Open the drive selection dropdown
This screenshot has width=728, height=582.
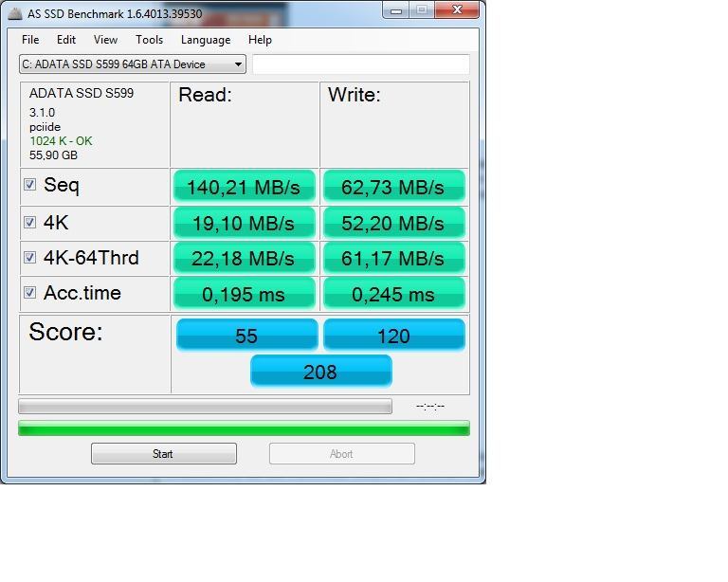pos(133,64)
